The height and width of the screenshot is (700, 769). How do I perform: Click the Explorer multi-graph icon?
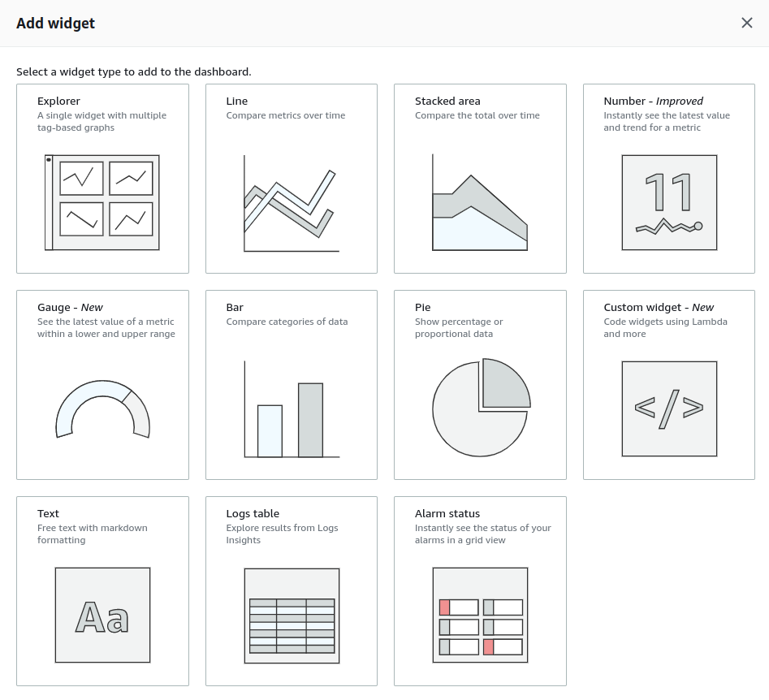coord(102,202)
